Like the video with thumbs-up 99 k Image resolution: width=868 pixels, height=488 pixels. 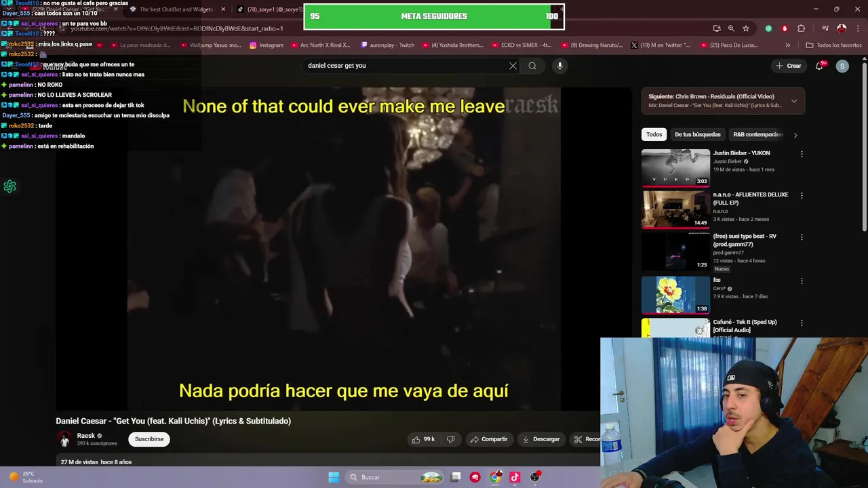pyautogui.click(x=423, y=439)
